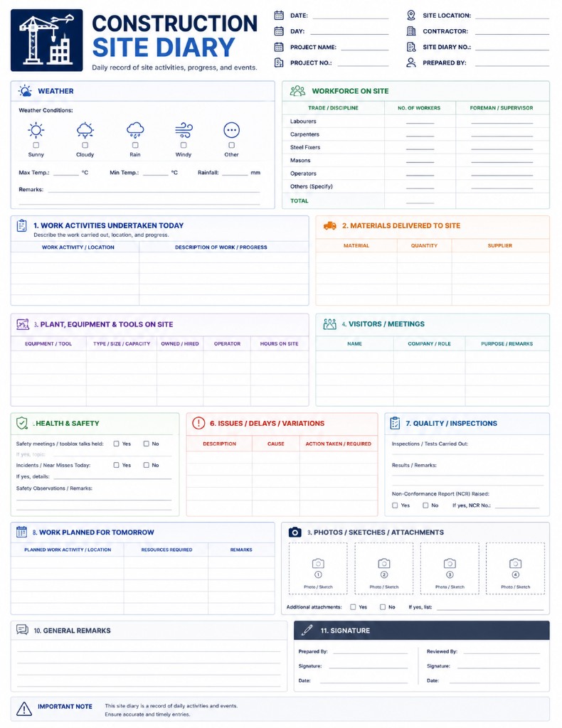Click the delivery truck icon for Materials Delivered
562x728 pixels.
pyautogui.click(x=330, y=225)
